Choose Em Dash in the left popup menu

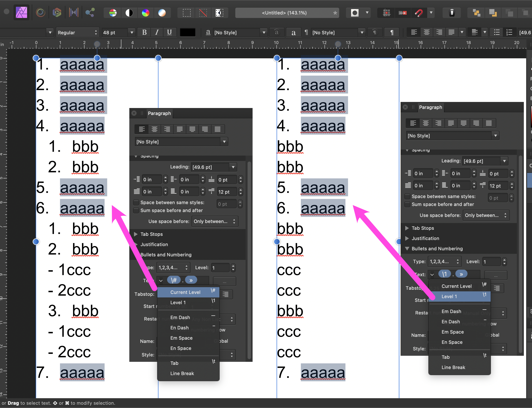point(188,317)
